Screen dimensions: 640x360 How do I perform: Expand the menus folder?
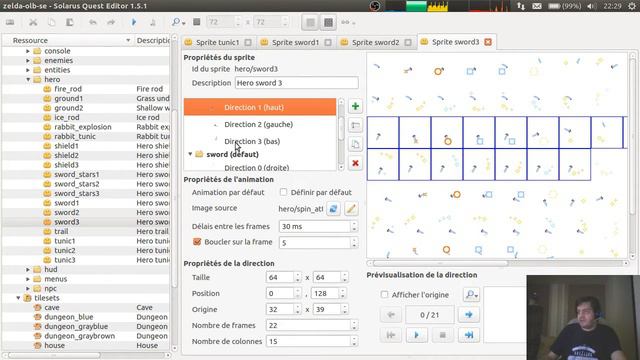pos(28,279)
